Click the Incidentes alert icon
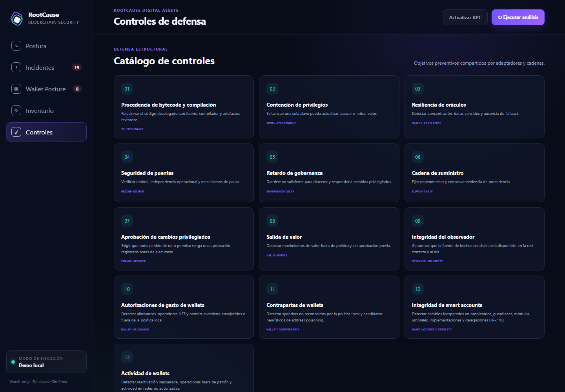The height and width of the screenshot is (392, 565). pos(16,67)
